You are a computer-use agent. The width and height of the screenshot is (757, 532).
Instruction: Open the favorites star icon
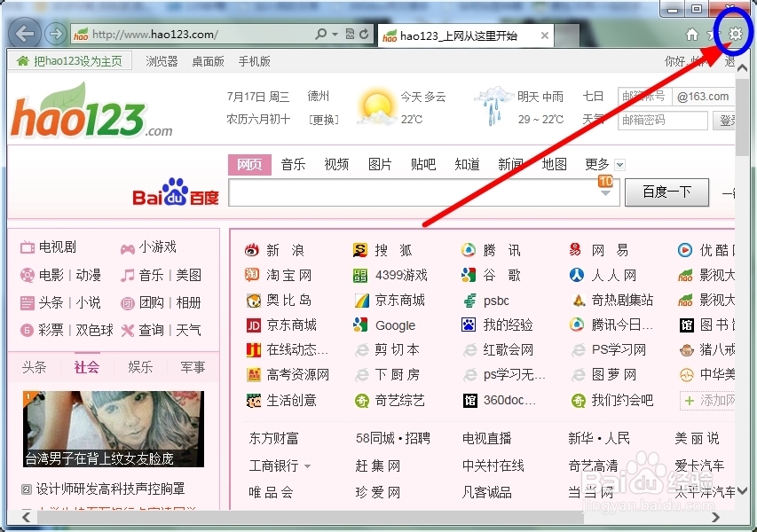pos(713,35)
